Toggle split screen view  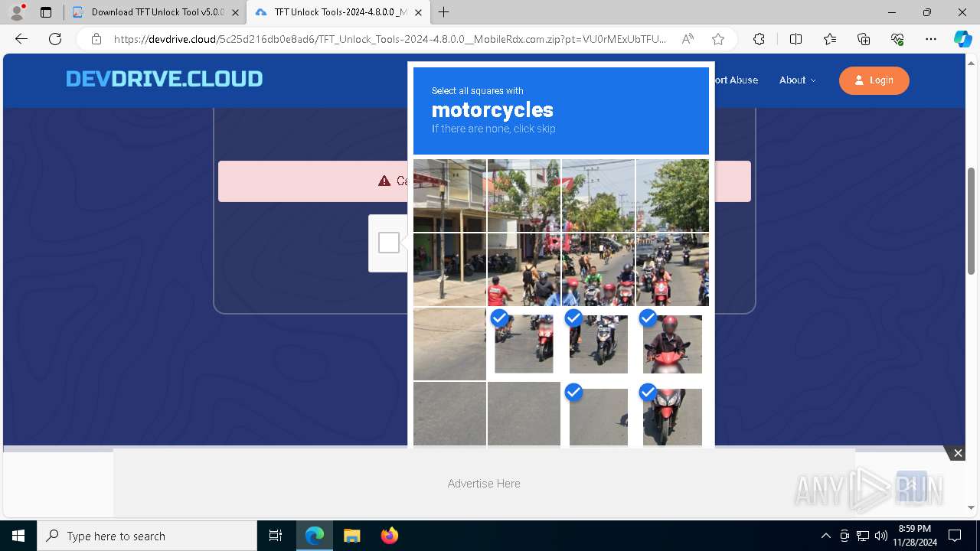click(x=795, y=39)
